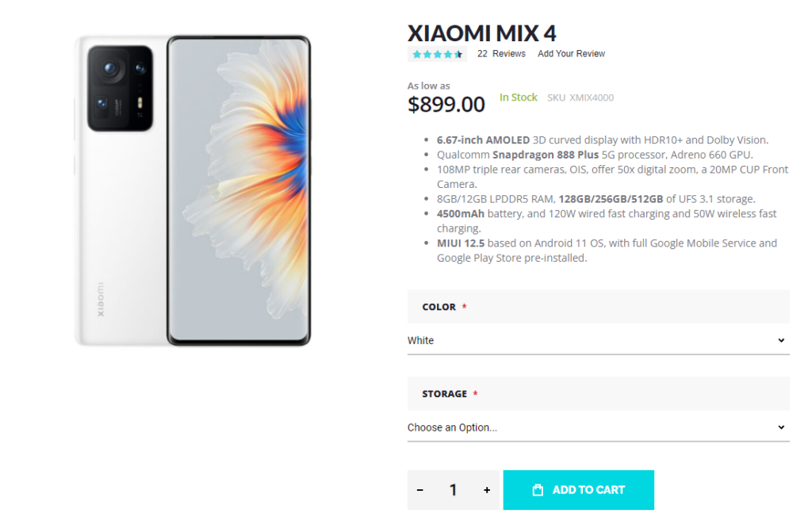Click the COLOR option label

(439, 307)
